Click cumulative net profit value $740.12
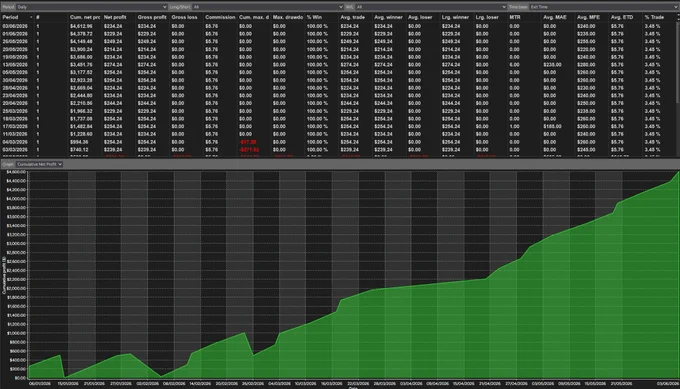The image size is (680, 389). [x=79, y=150]
